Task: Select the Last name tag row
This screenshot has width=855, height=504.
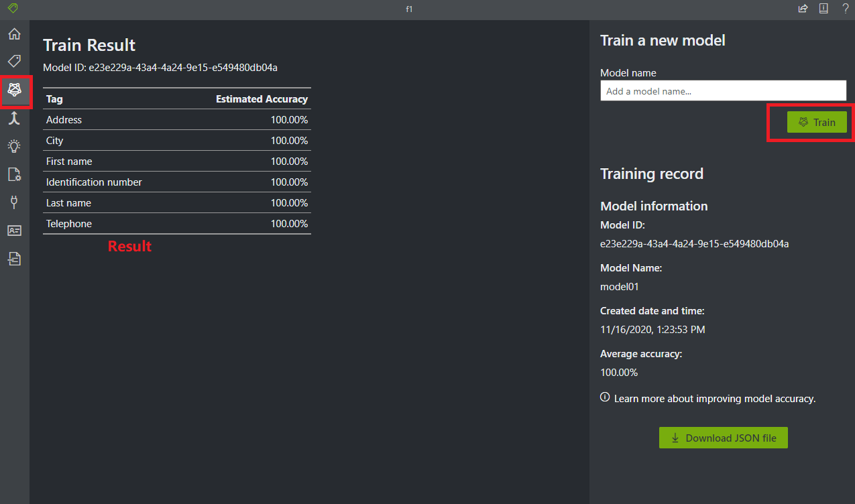Action: click(x=177, y=203)
